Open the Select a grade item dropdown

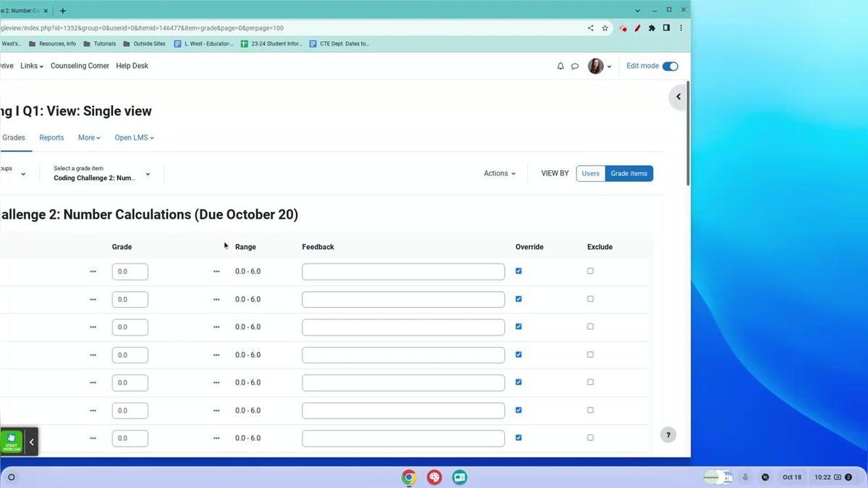[102, 174]
